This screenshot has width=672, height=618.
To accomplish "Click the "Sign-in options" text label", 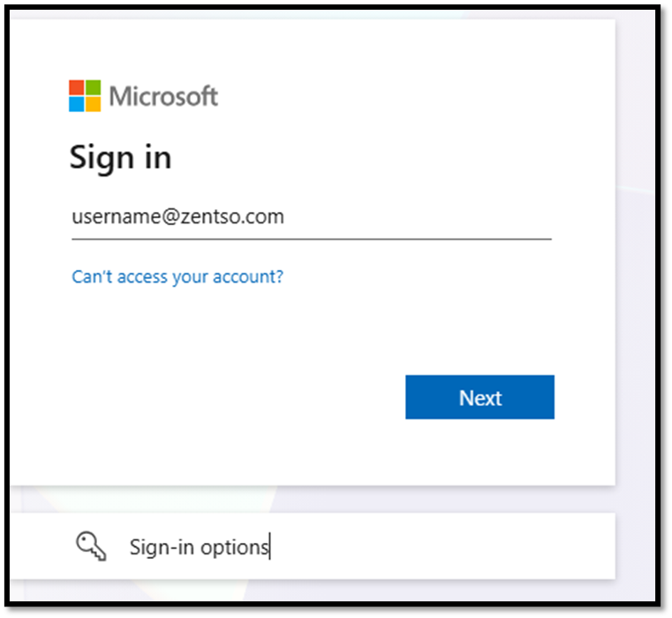I will 199,547.
